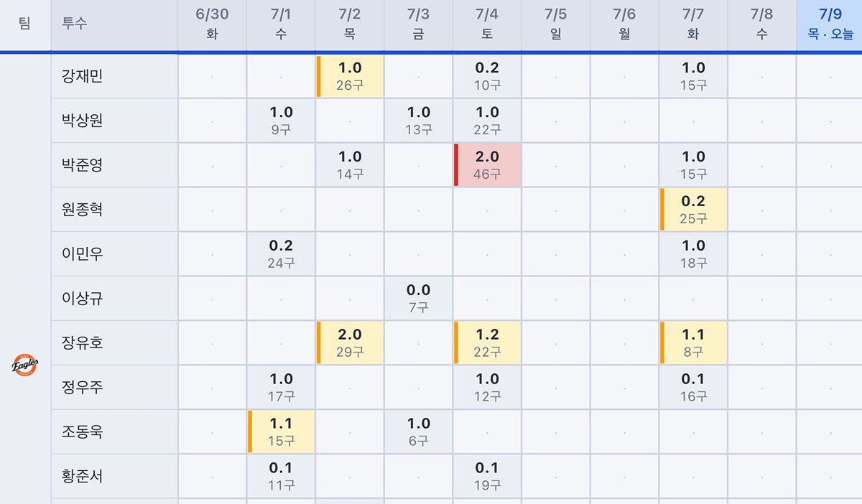Screen dimensions: 862x504
Task: Open pitcher 강재민's name
Action: 82,76
